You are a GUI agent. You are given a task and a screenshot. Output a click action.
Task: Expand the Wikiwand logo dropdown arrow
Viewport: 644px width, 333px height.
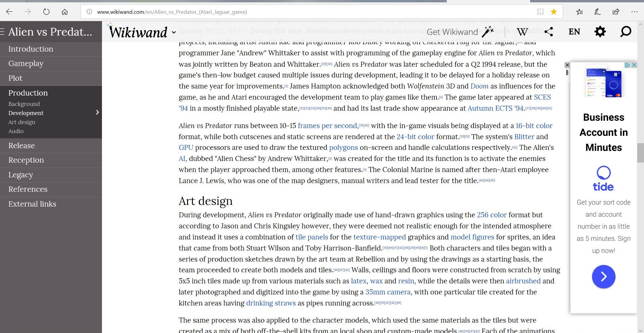pyautogui.click(x=174, y=33)
